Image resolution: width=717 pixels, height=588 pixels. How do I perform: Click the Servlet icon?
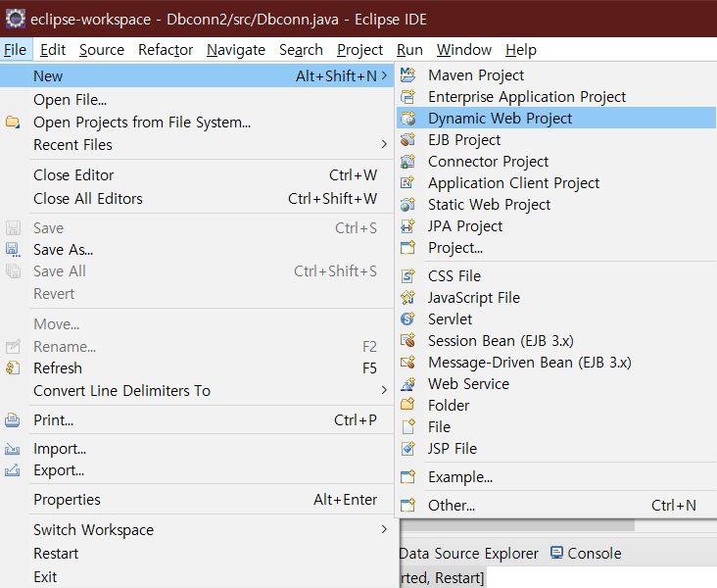pos(407,318)
